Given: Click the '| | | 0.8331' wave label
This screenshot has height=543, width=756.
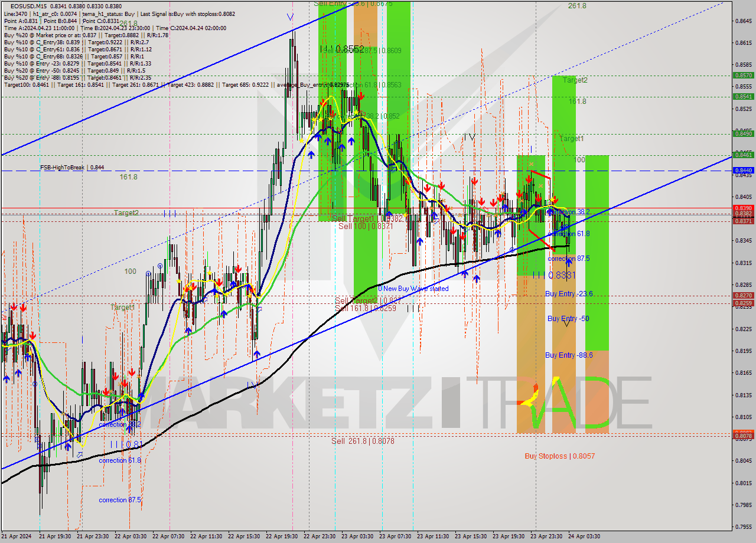Looking at the screenshot, I should (x=554, y=275).
